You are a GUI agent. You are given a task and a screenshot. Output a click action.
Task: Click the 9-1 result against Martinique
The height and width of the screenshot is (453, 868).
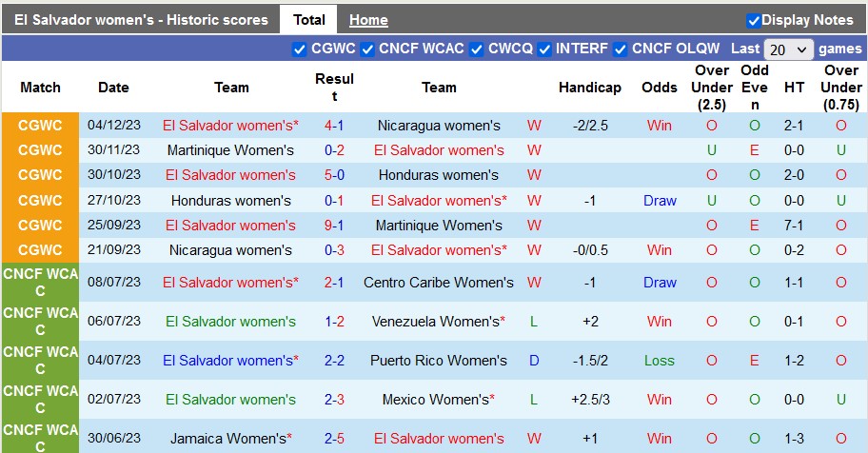[x=334, y=226]
